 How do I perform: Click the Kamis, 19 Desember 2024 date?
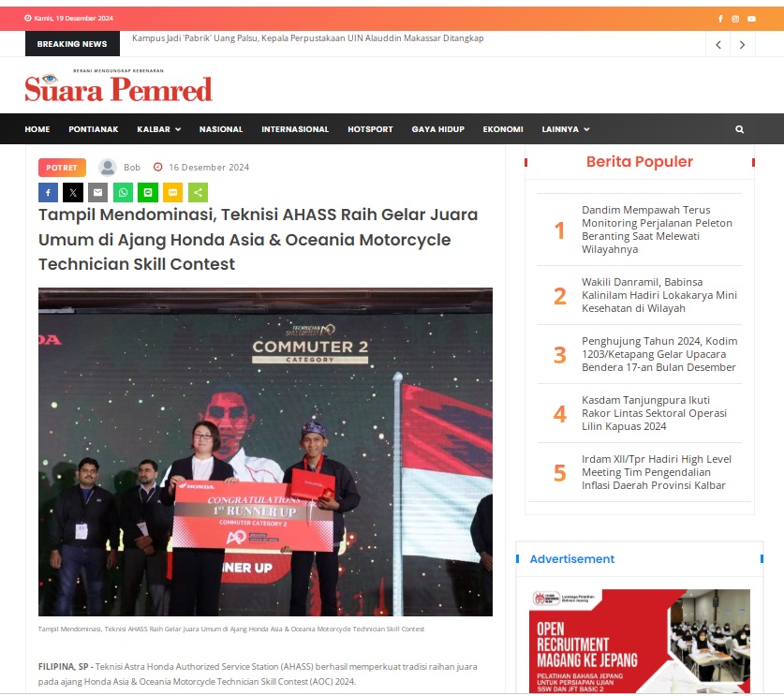(x=73, y=19)
